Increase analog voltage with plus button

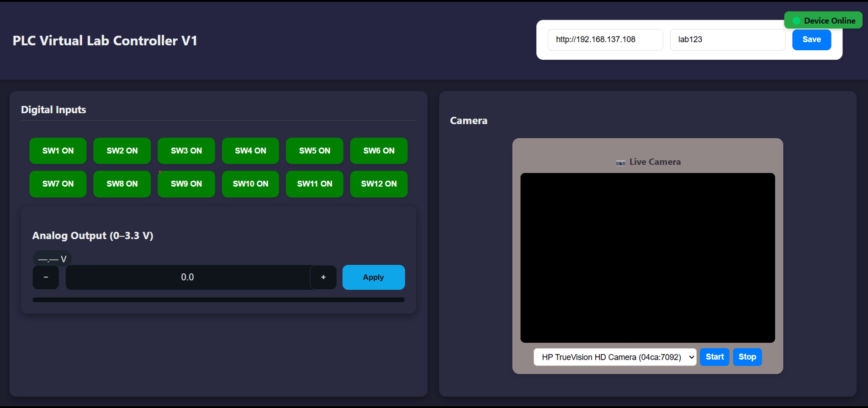323,277
